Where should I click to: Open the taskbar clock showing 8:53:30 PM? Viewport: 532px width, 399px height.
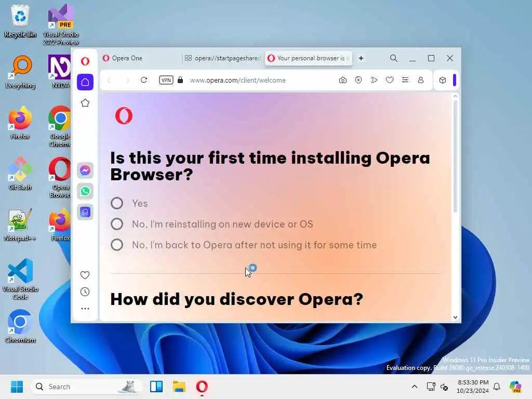click(x=473, y=387)
